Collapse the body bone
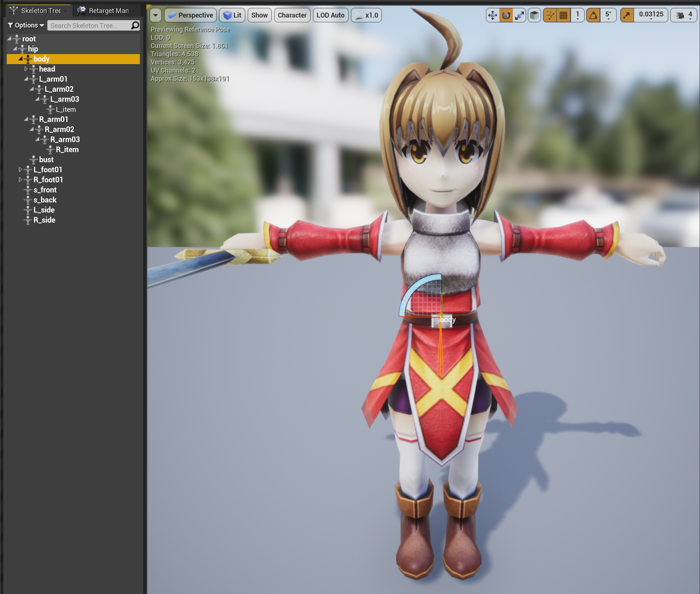700x594 pixels. pyautogui.click(x=21, y=59)
